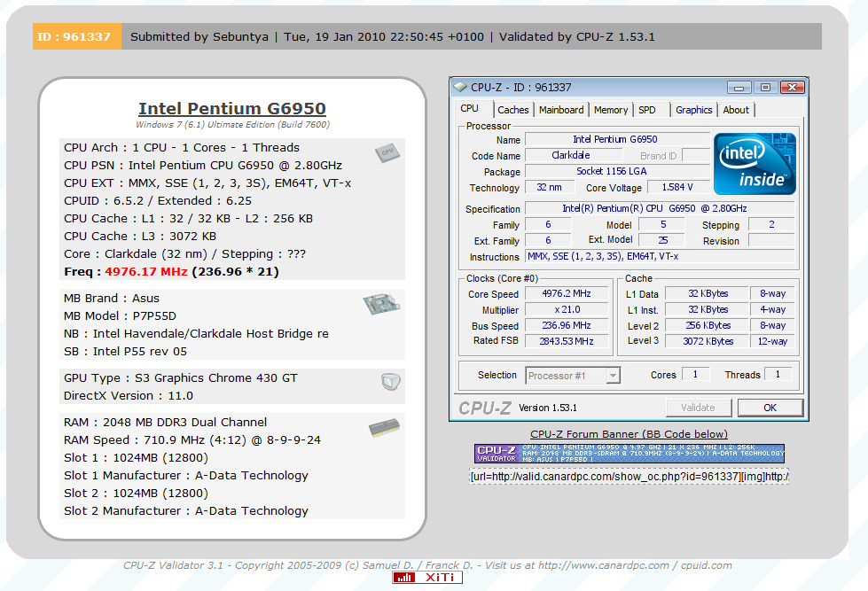Click the Multiplier value x 21.0
The width and height of the screenshot is (868, 591).
coord(567,310)
